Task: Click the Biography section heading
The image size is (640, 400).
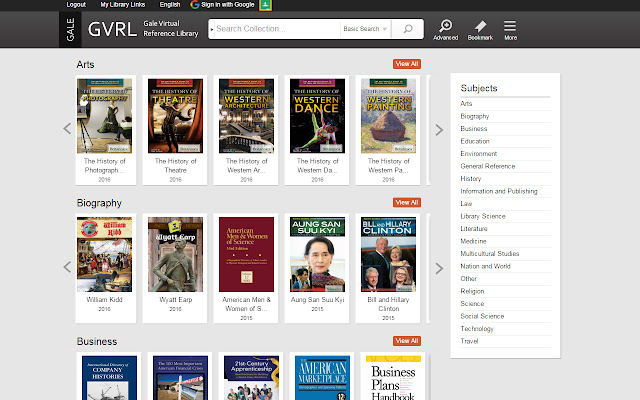Action: pyautogui.click(x=99, y=203)
